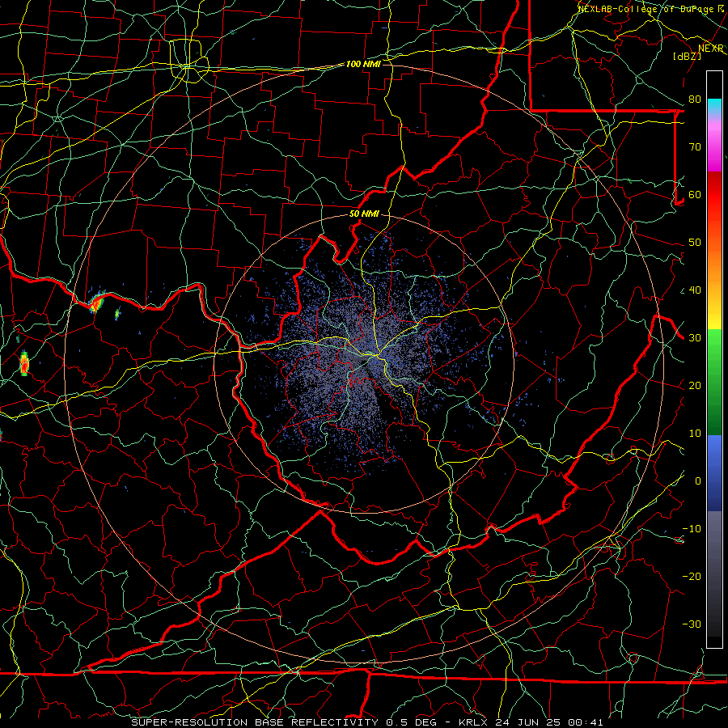Click the oval red storm cell at far left edge
This screenshot has height=728, width=728.
(x=24, y=363)
